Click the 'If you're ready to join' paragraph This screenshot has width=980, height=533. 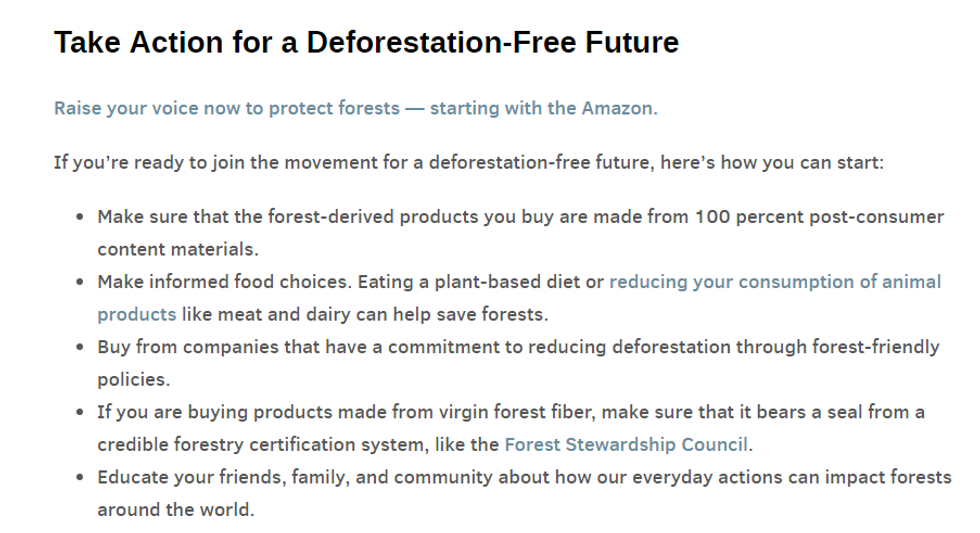pyautogui.click(x=468, y=162)
